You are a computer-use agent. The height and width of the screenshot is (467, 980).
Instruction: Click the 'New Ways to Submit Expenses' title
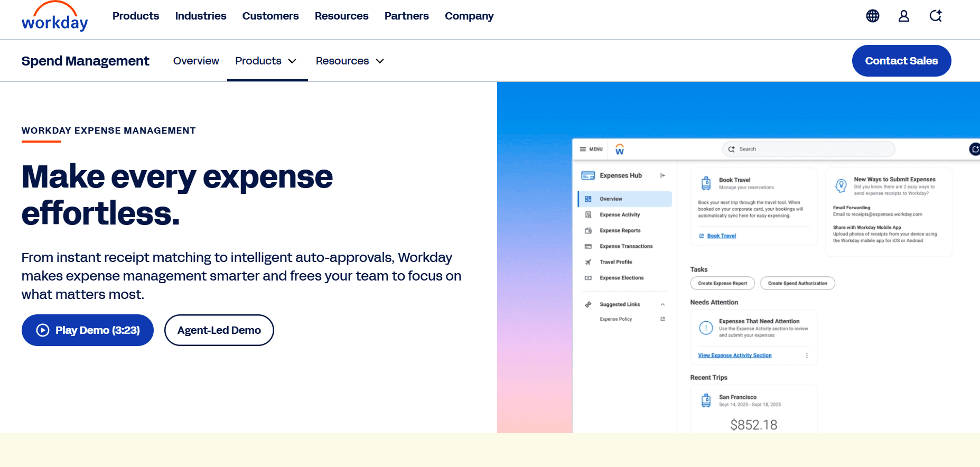[x=895, y=180]
